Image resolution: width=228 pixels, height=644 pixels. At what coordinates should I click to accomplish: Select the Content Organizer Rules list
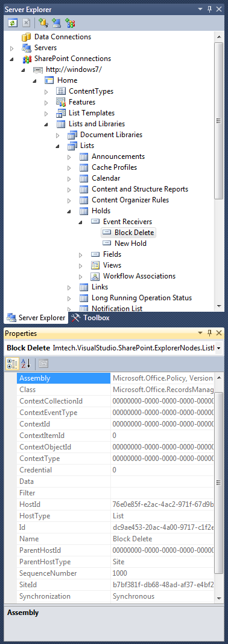[130, 200]
